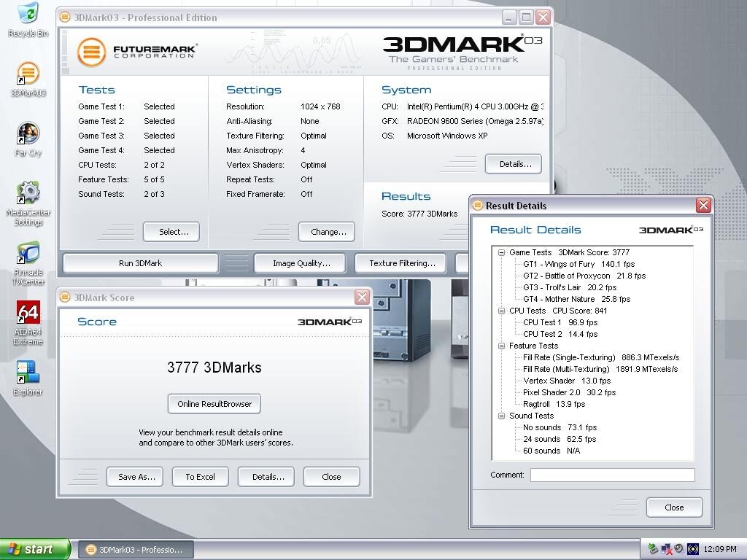Click Sound Tests value 2 of 3
This screenshot has height=560, width=747.
[155, 194]
